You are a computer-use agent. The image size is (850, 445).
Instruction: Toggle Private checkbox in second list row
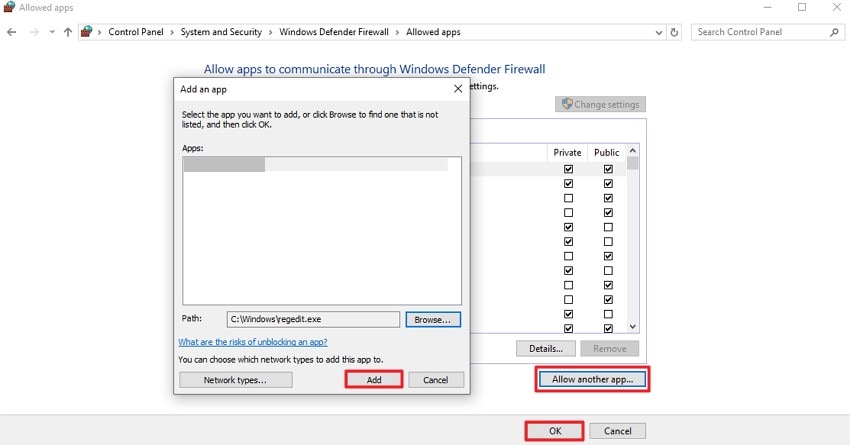click(568, 184)
